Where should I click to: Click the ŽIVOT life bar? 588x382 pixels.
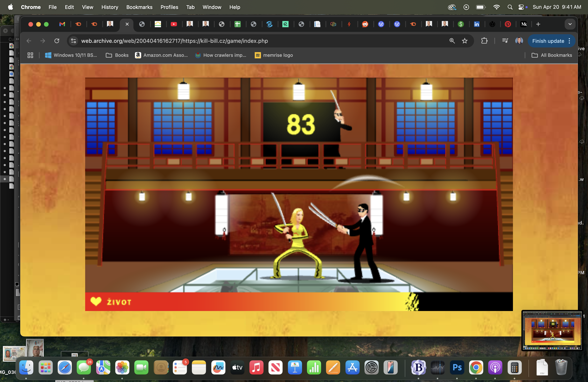click(x=299, y=302)
